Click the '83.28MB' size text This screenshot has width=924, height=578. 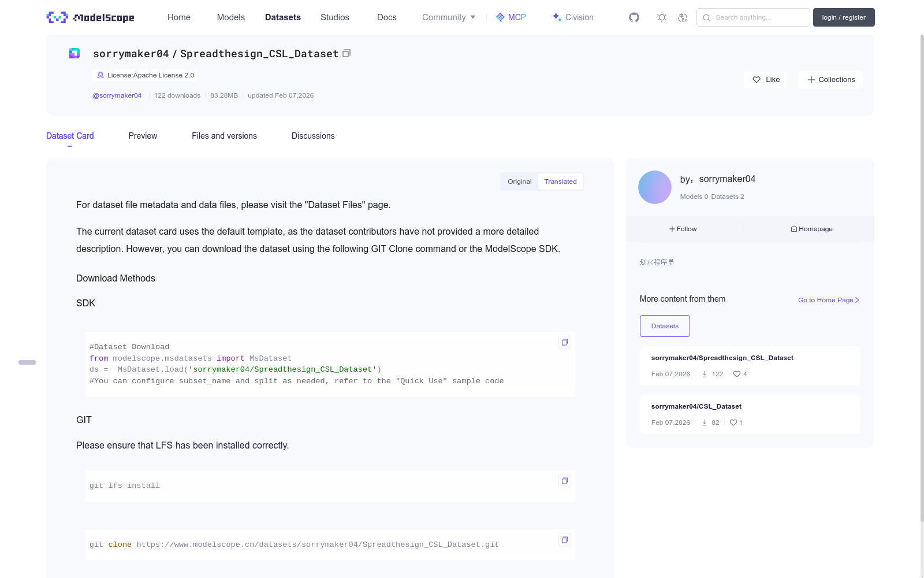tap(224, 95)
